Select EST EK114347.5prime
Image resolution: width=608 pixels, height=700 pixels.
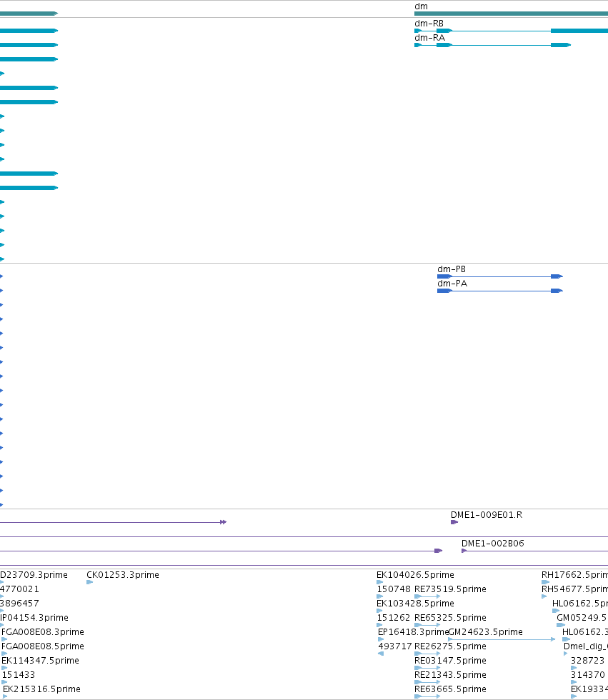pyautogui.click(x=40, y=661)
